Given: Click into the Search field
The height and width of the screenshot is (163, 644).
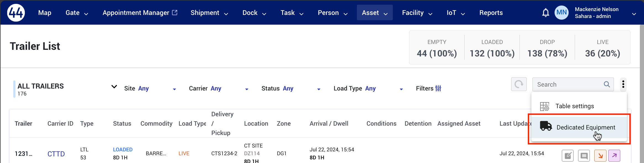Looking at the screenshot, I should pyautogui.click(x=569, y=84).
